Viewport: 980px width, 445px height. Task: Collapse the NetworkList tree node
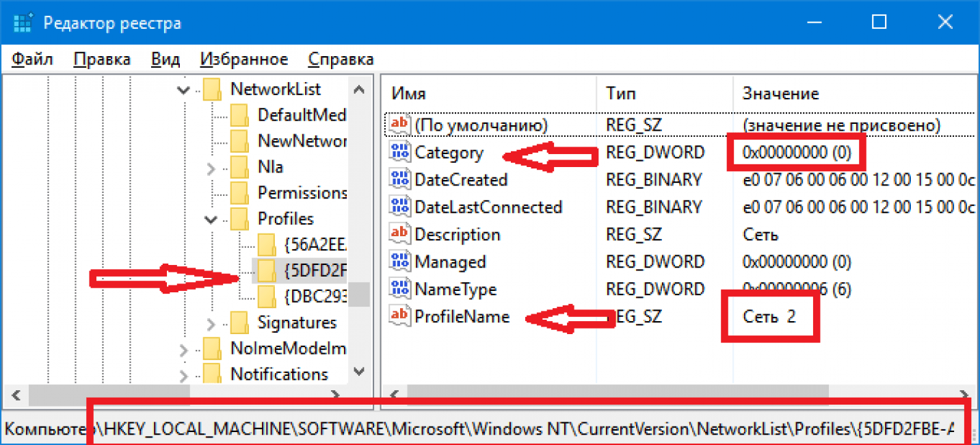(183, 90)
